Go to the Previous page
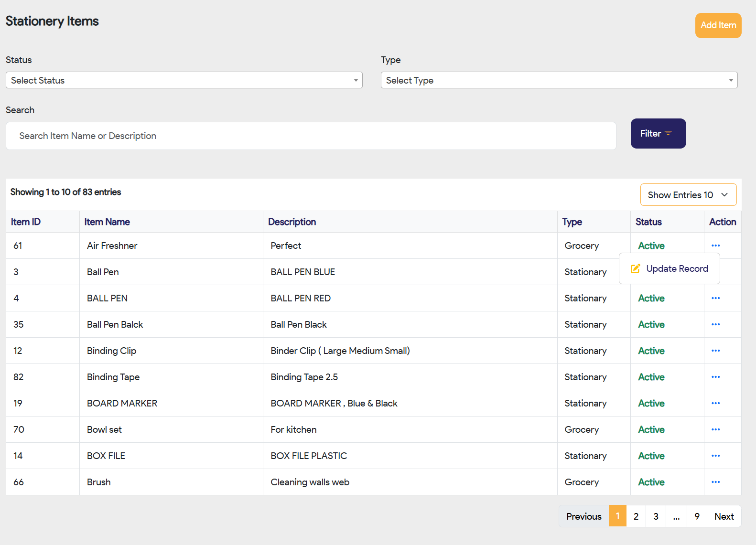The width and height of the screenshot is (756, 545). [583, 516]
